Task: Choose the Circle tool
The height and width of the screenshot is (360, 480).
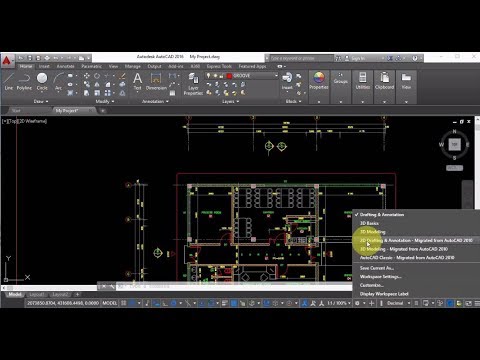Action: pos(42,81)
